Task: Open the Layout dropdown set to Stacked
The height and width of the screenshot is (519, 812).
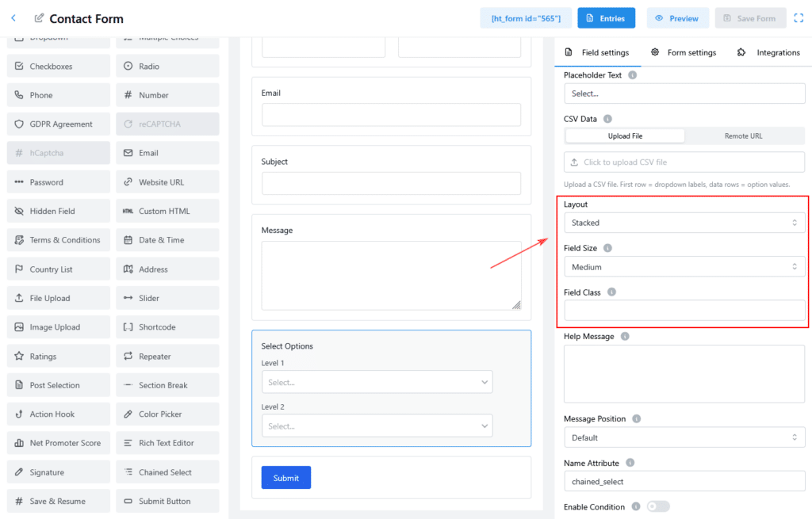Action: coord(684,223)
